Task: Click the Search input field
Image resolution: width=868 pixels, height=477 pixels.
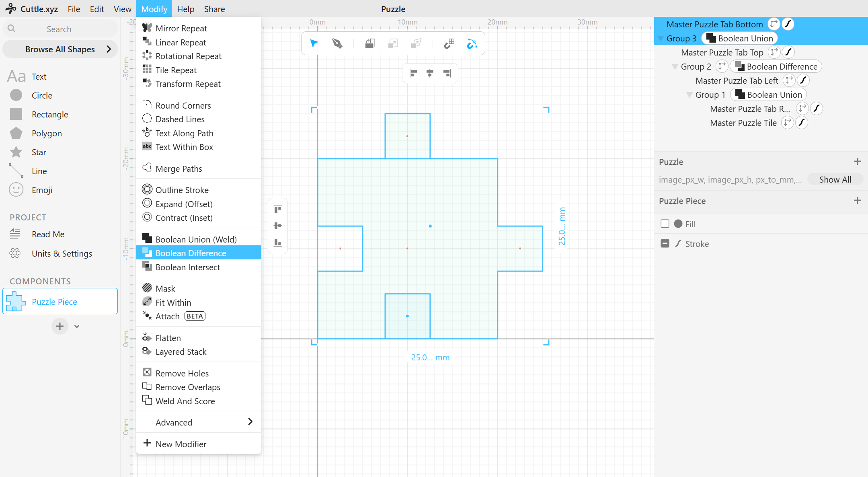Action: [60, 29]
